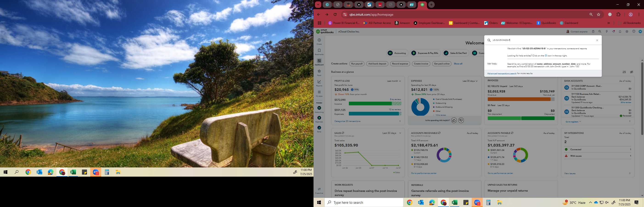Select the Expenses & Pay Bills pill
Image resolution: width=644 pixels, height=207 pixels.
(x=425, y=53)
